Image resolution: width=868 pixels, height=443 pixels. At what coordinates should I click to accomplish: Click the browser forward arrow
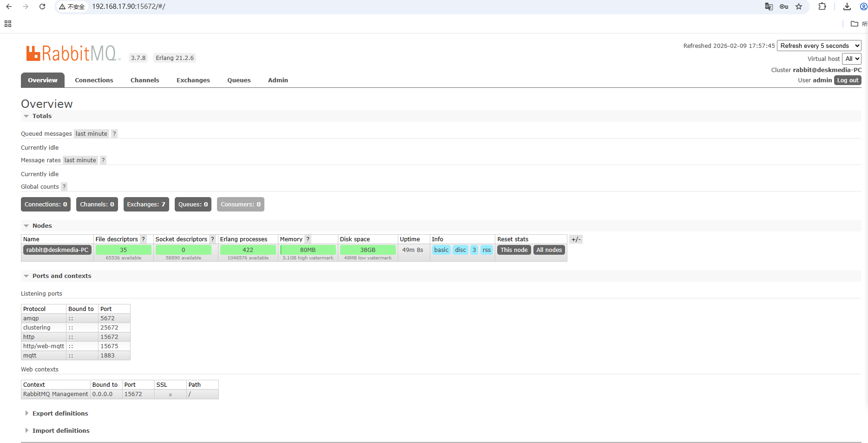coord(26,7)
